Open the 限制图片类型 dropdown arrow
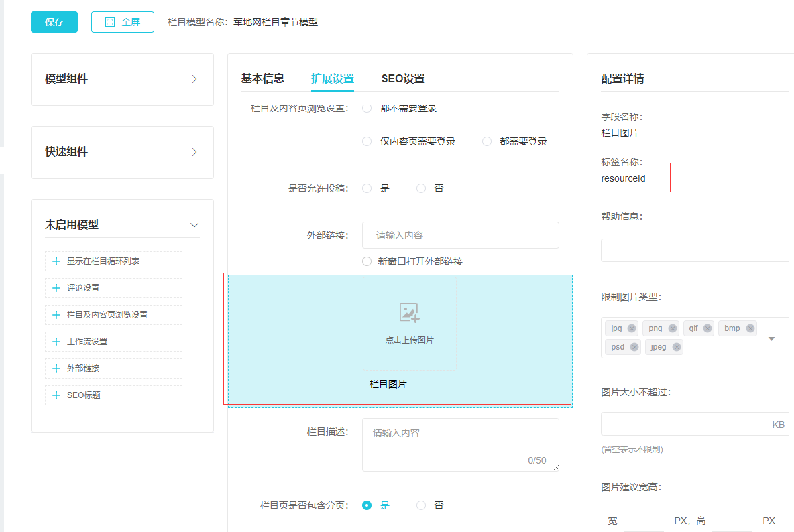The image size is (794, 532). tap(771, 338)
